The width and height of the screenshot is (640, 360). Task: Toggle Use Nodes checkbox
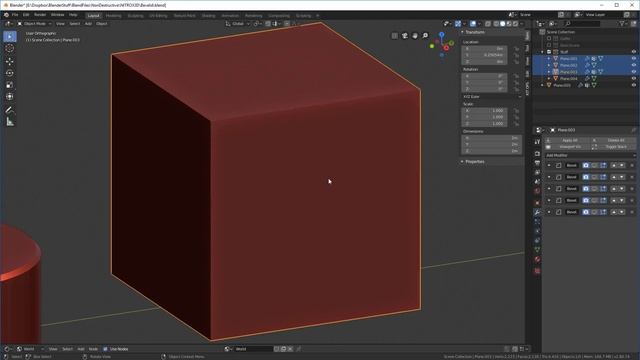point(105,349)
